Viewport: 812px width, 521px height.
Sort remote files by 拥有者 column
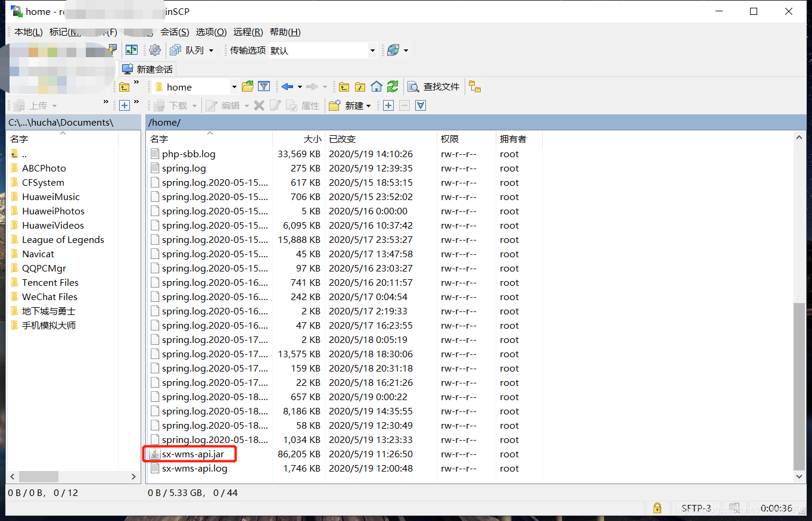(519, 139)
